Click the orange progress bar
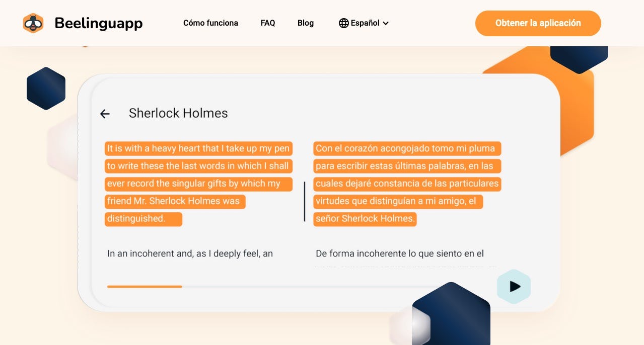The height and width of the screenshot is (345, 644). tap(144, 287)
